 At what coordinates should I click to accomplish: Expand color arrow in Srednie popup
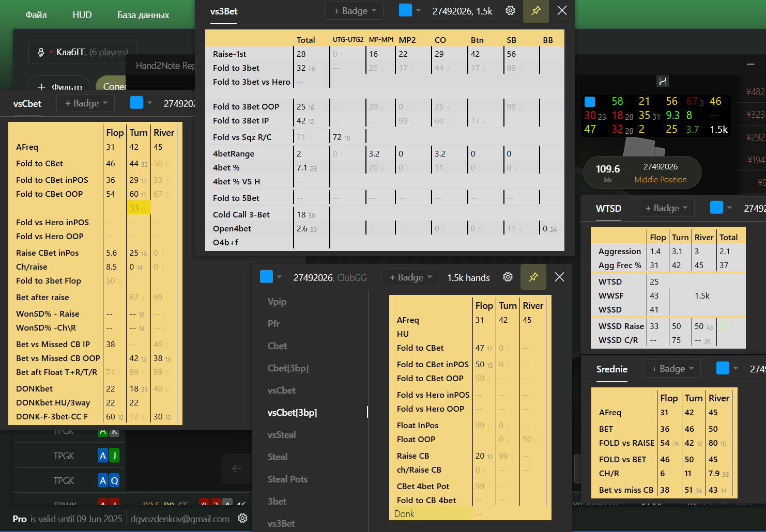pyautogui.click(x=736, y=368)
